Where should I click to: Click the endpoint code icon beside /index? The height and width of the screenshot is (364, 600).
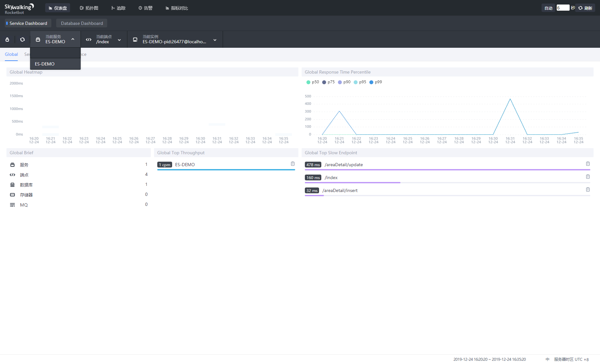[x=88, y=40]
